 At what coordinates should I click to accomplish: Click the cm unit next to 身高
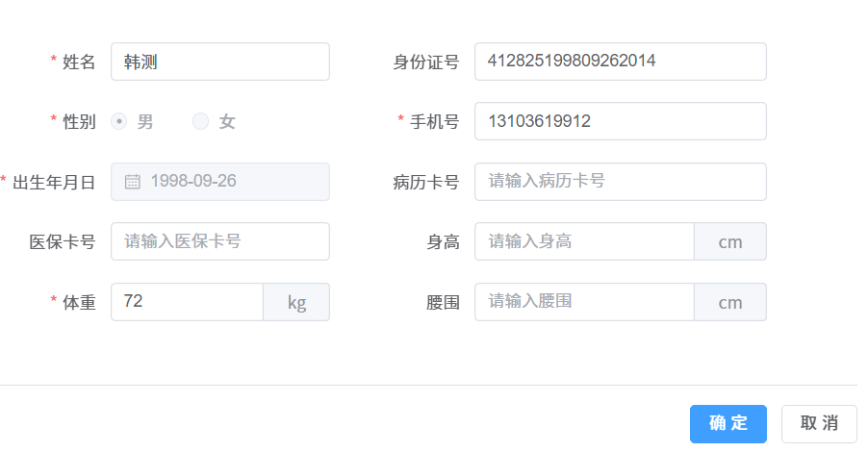[x=730, y=241]
